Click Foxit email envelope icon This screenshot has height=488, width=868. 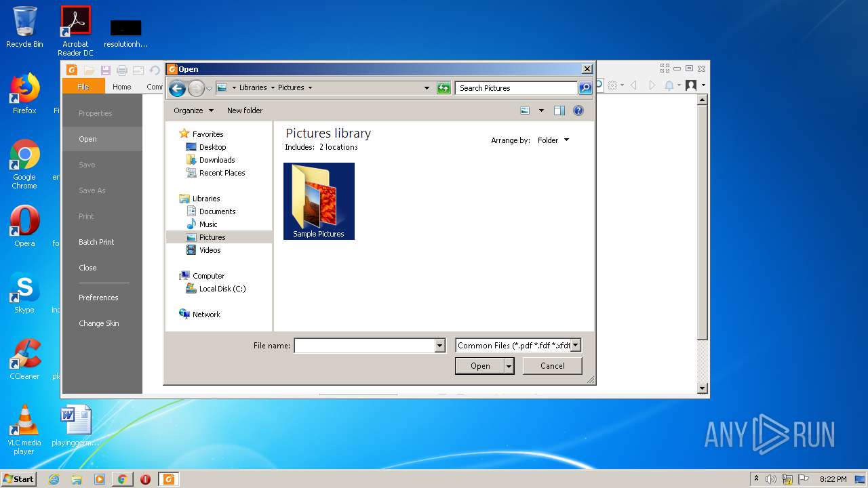tap(138, 70)
